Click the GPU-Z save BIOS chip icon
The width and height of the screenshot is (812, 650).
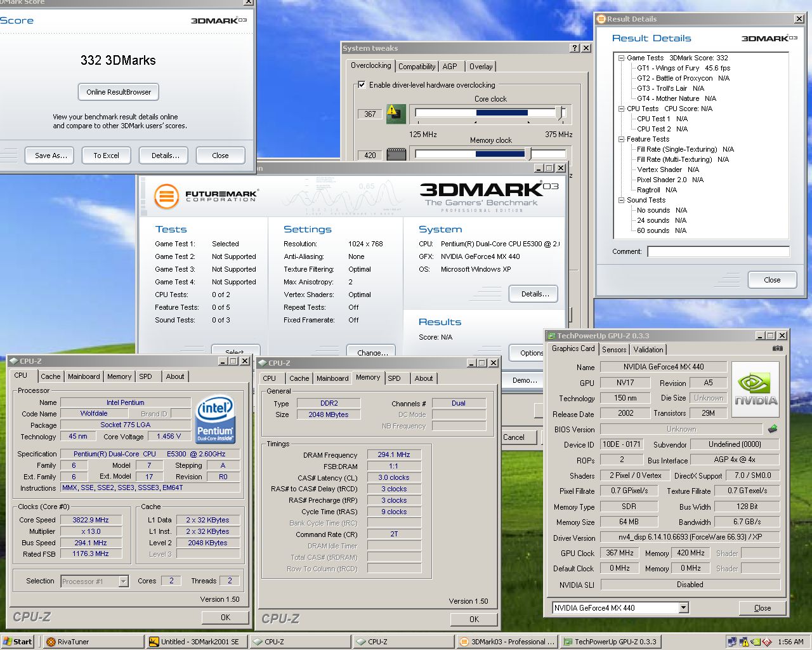(773, 428)
